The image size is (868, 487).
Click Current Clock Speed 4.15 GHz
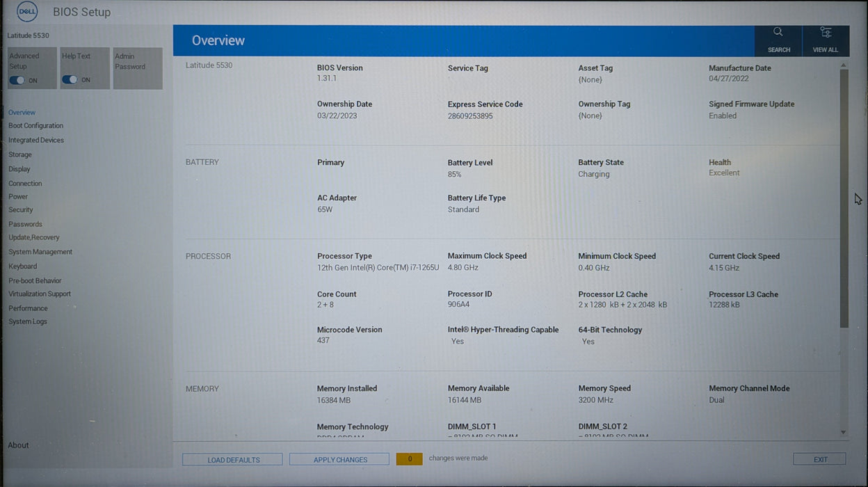[x=724, y=268]
